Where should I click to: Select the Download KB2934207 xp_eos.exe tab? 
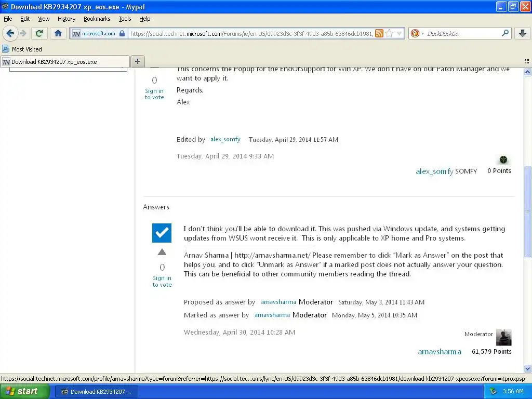65,62
